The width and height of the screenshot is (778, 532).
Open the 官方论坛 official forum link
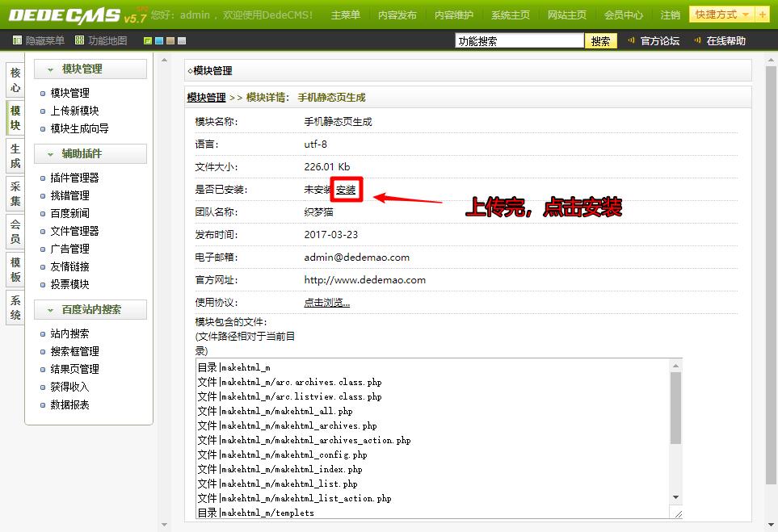pos(659,41)
